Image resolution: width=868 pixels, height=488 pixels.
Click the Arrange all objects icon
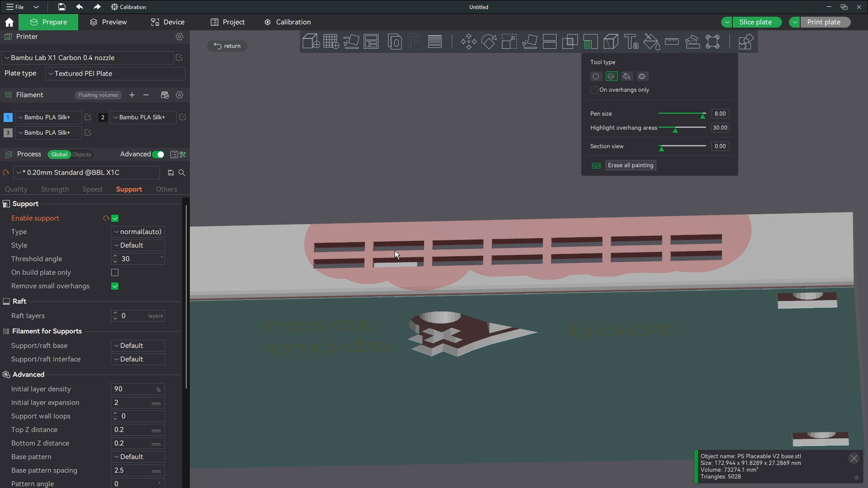(371, 42)
